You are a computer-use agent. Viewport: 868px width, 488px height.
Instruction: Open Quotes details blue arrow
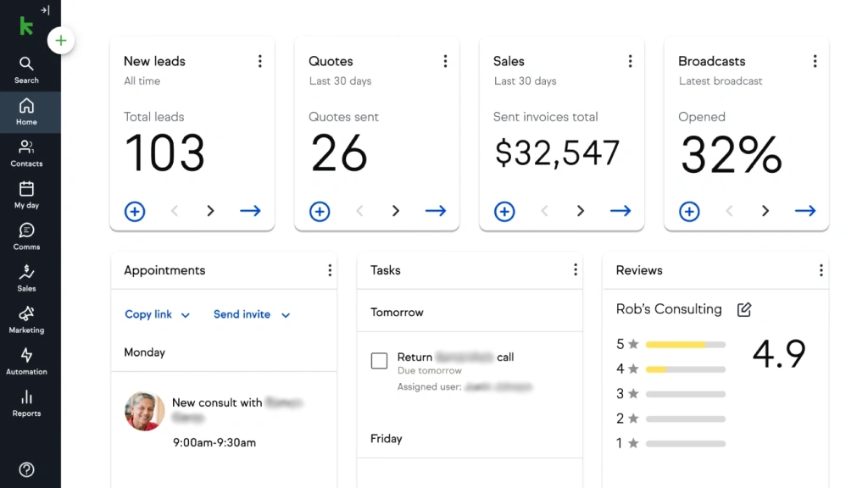[x=436, y=211]
